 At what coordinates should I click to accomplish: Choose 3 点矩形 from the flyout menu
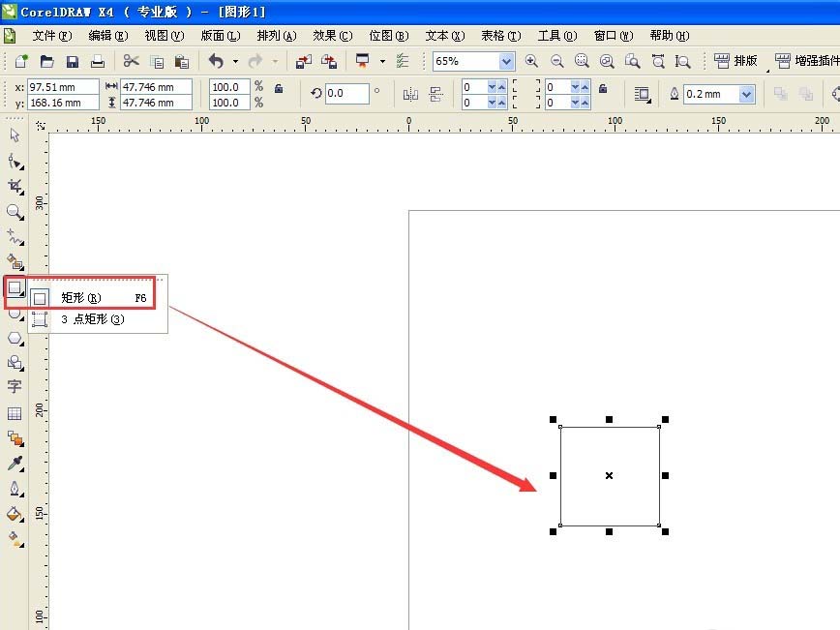tap(92, 319)
